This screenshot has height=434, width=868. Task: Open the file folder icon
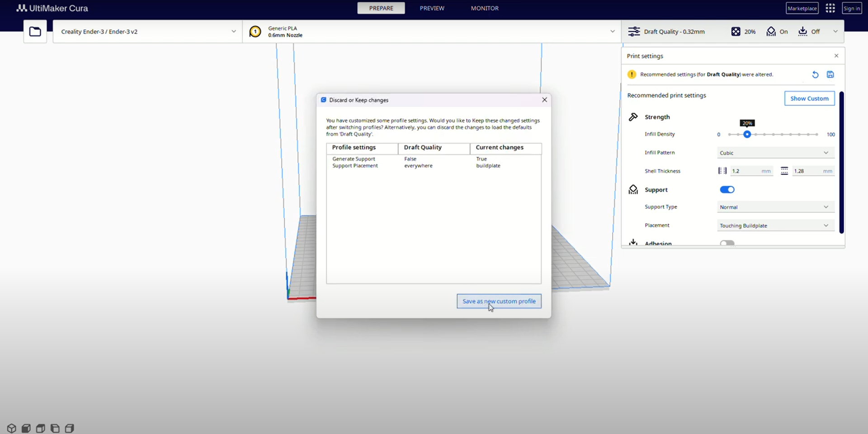click(35, 32)
